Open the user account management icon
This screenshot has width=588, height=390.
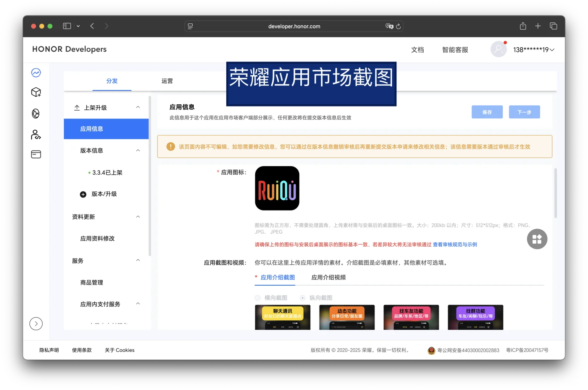[36, 134]
